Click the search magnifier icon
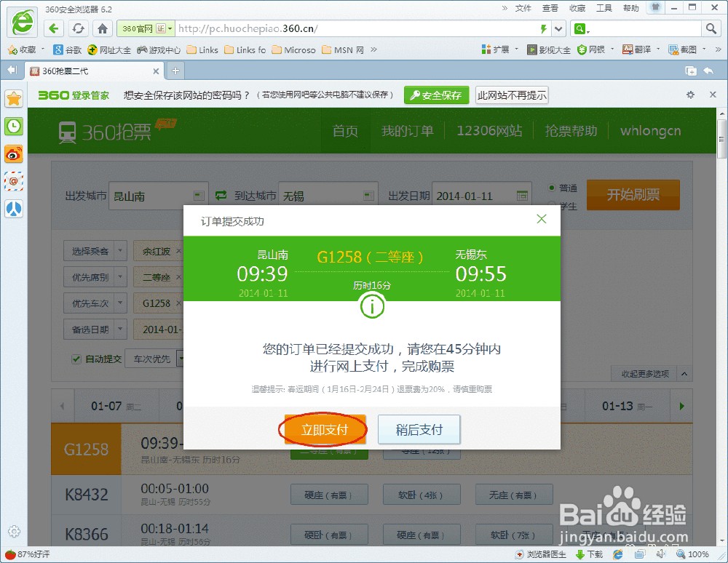 click(x=711, y=29)
